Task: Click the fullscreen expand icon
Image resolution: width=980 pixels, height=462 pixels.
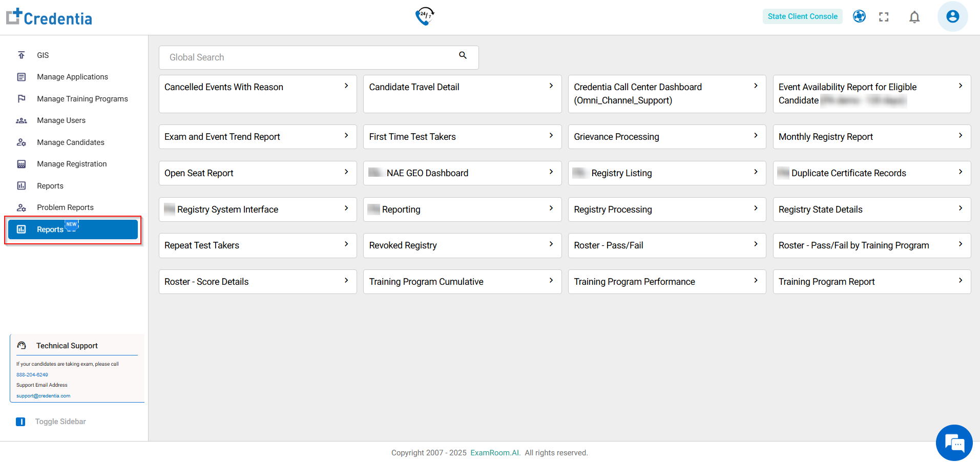Action: 884,17
